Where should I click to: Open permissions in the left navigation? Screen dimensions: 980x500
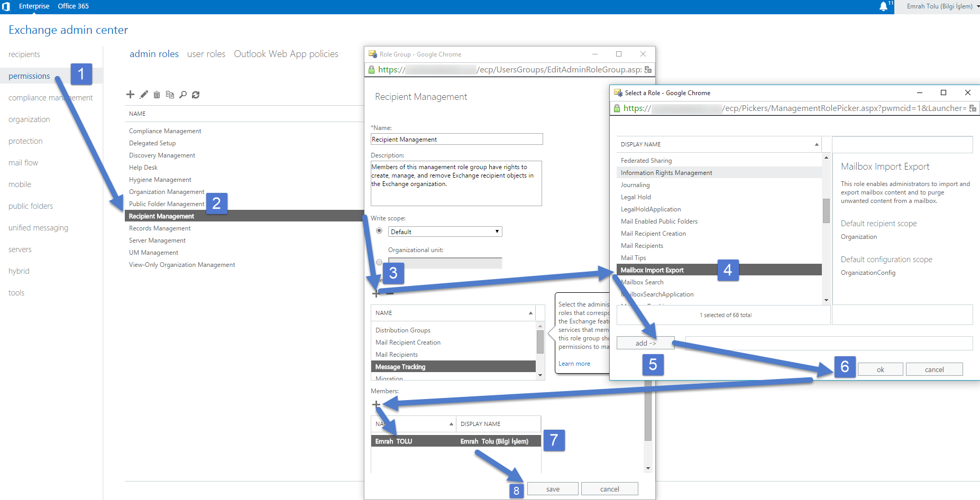pos(29,76)
